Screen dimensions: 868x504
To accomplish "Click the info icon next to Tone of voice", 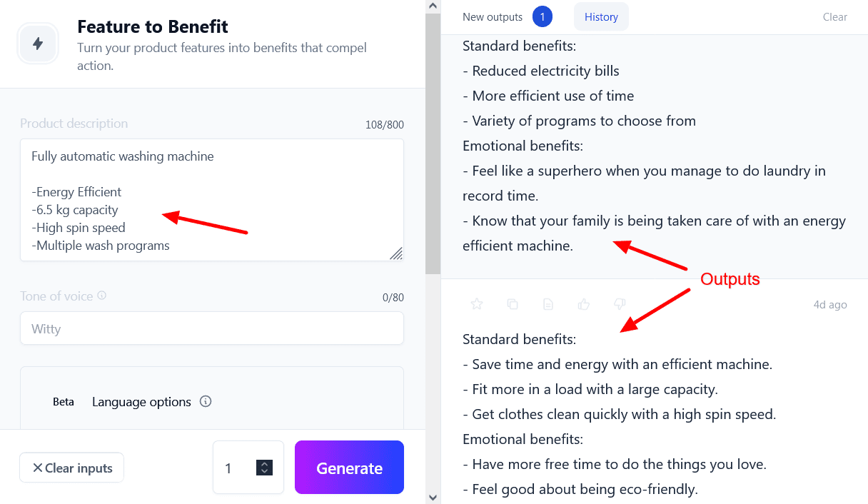I will pos(102,296).
